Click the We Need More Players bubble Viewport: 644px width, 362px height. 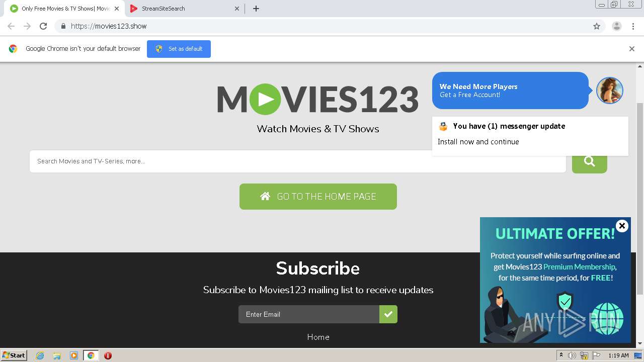(x=510, y=90)
